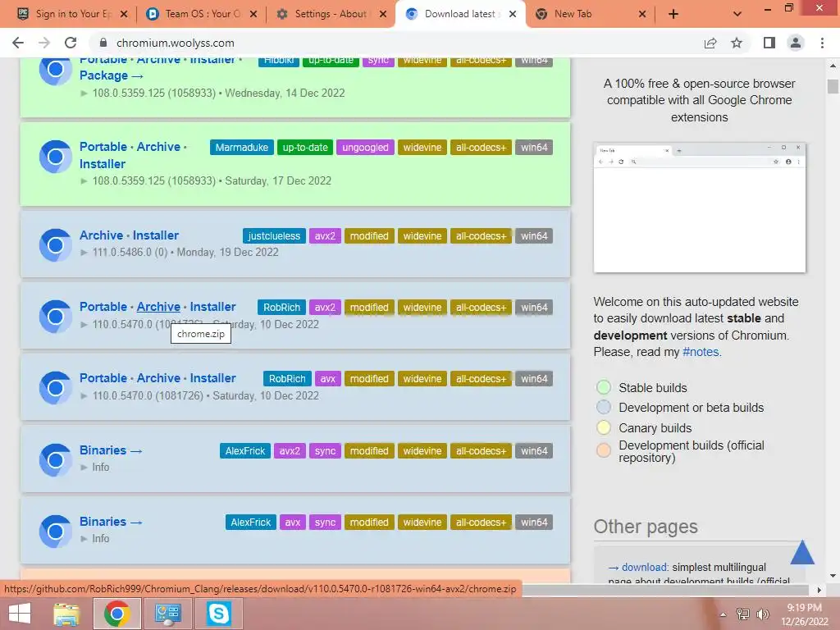Bookmark this page with the star icon
The height and width of the screenshot is (630, 840).
click(737, 43)
